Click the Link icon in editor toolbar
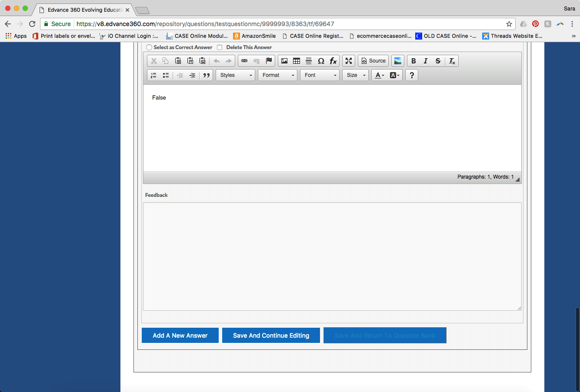This screenshot has width=580, height=392. pos(244,61)
